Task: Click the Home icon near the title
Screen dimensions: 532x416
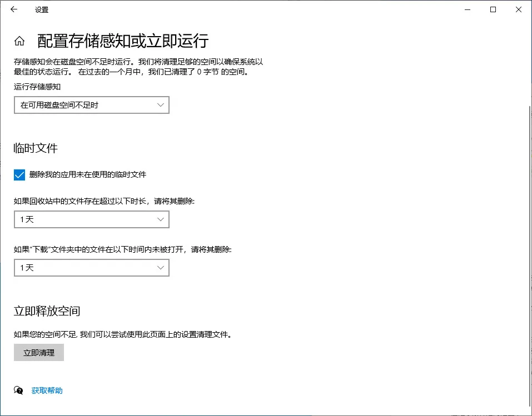Action: point(19,41)
